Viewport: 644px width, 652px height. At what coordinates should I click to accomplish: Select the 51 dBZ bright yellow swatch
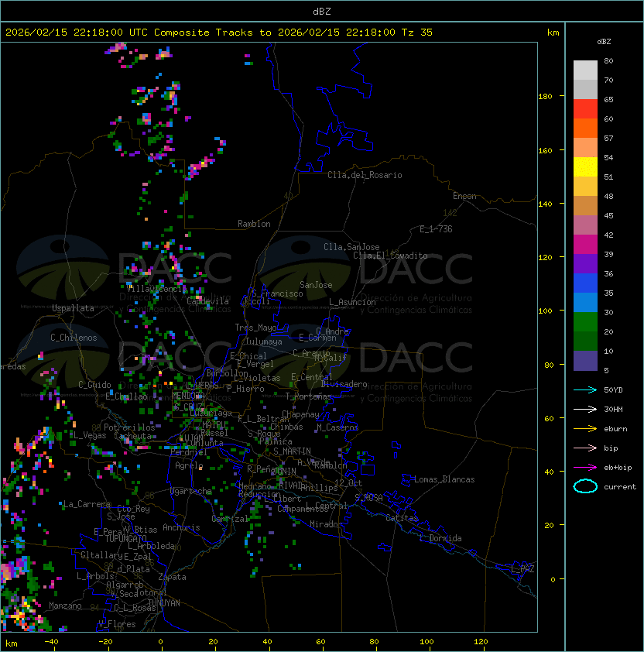(x=585, y=166)
